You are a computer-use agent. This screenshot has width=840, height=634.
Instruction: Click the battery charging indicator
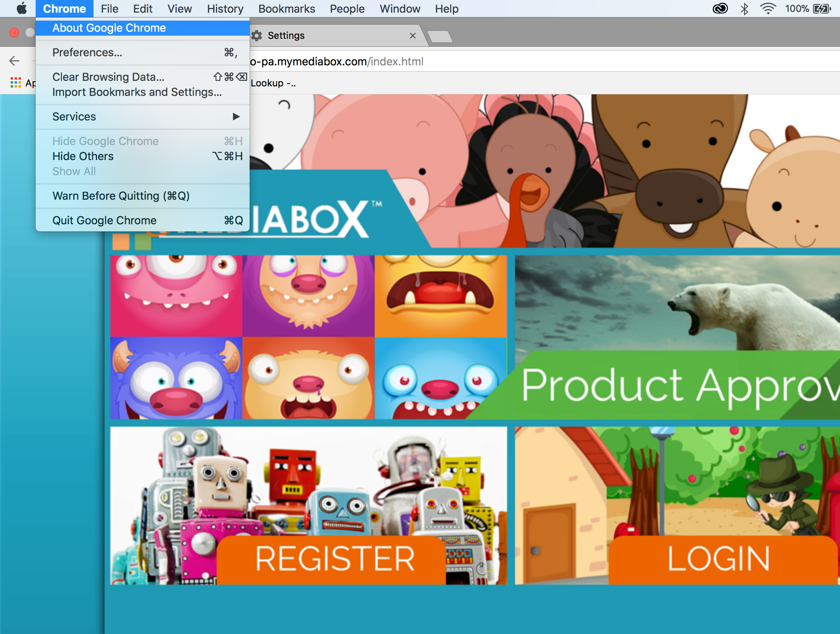click(x=822, y=8)
